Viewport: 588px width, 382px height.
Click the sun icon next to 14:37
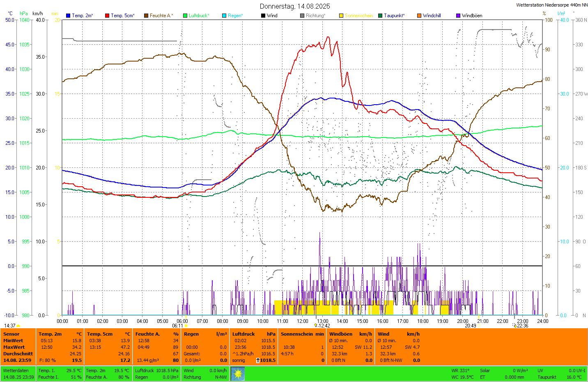[18, 326]
